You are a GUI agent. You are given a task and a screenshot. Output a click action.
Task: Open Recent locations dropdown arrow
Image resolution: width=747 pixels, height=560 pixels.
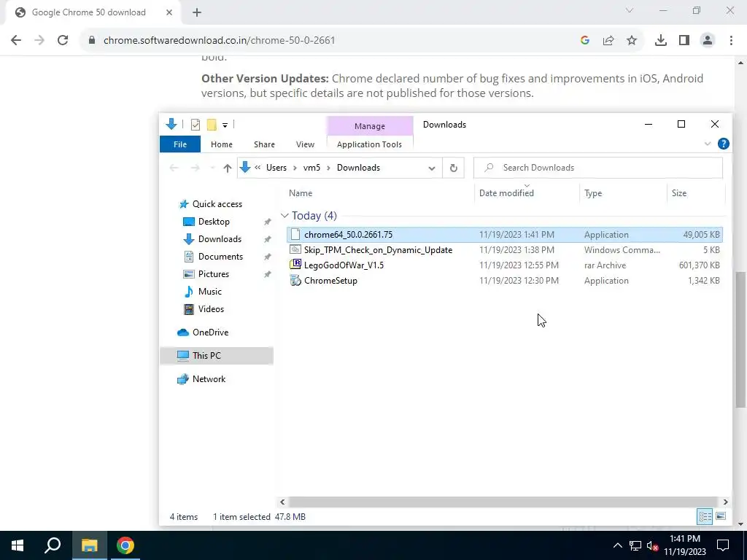pyautogui.click(x=212, y=168)
